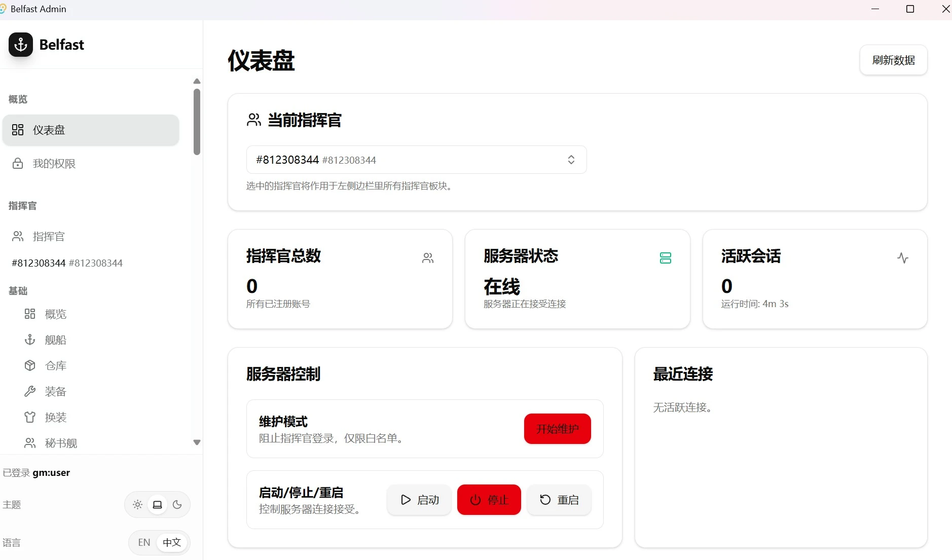Click the 换装 shirt icon in the sidebar
Screen dimensions: 952x560
[30, 417]
